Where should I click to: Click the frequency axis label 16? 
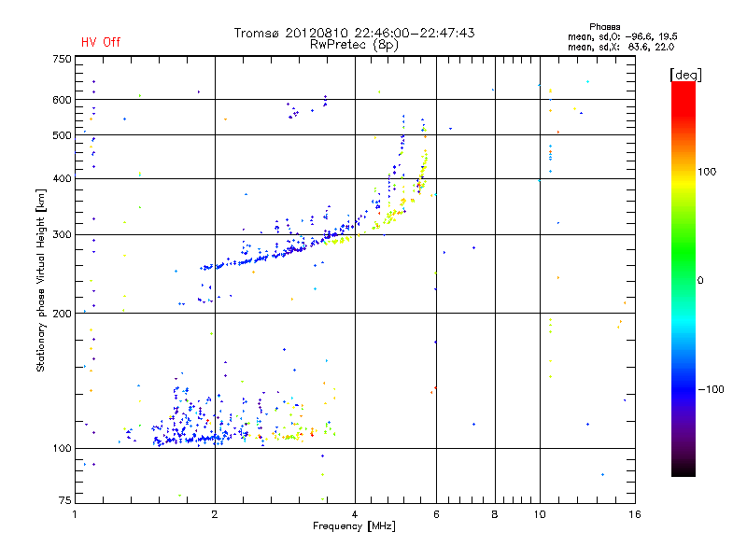pos(635,514)
